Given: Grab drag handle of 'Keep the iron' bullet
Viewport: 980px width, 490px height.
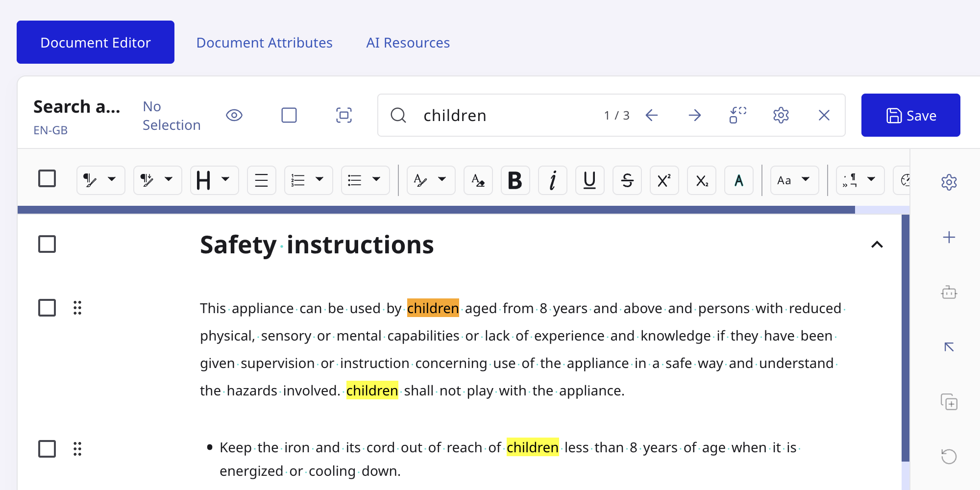Looking at the screenshot, I should tap(77, 449).
